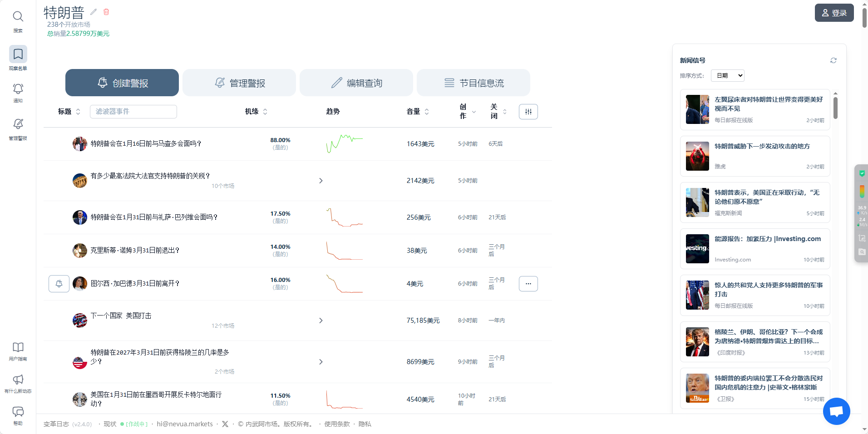Click the 滤波器事件 filter input field
Viewport: 868px width, 434px height.
click(x=133, y=112)
